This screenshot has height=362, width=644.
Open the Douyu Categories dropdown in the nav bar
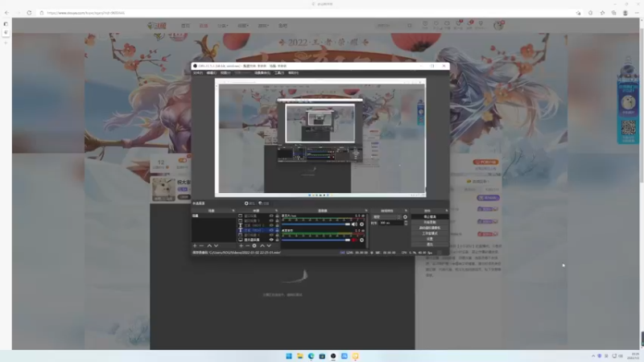pos(223,26)
